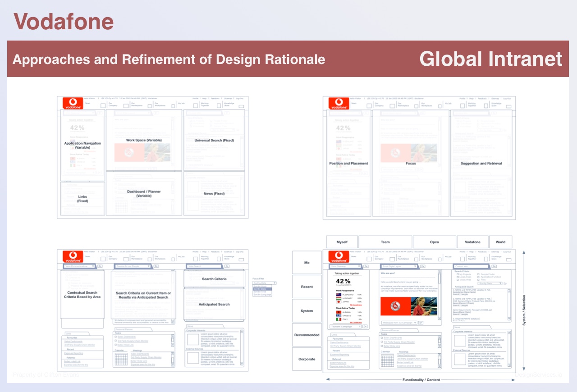The height and width of the screenshot is (392, 577).
Task: Click the Contact Info input field
Action: click(471, 267)
